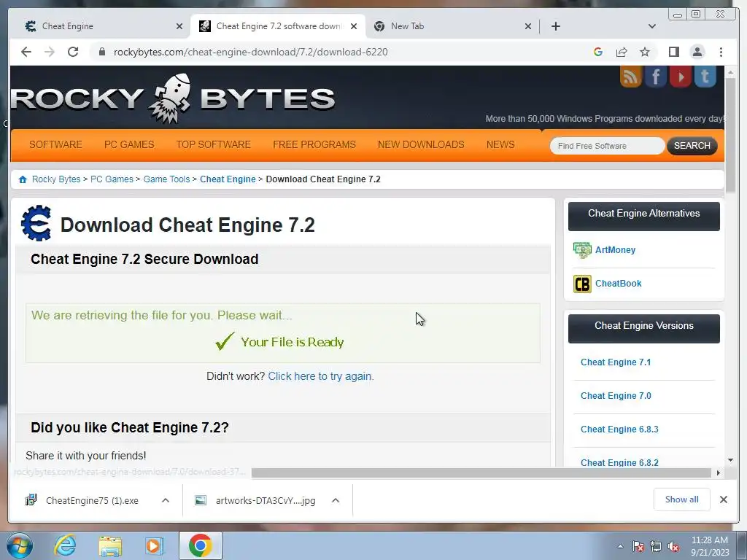
Task: Click the SEARCH button
Action: point(692,146)
